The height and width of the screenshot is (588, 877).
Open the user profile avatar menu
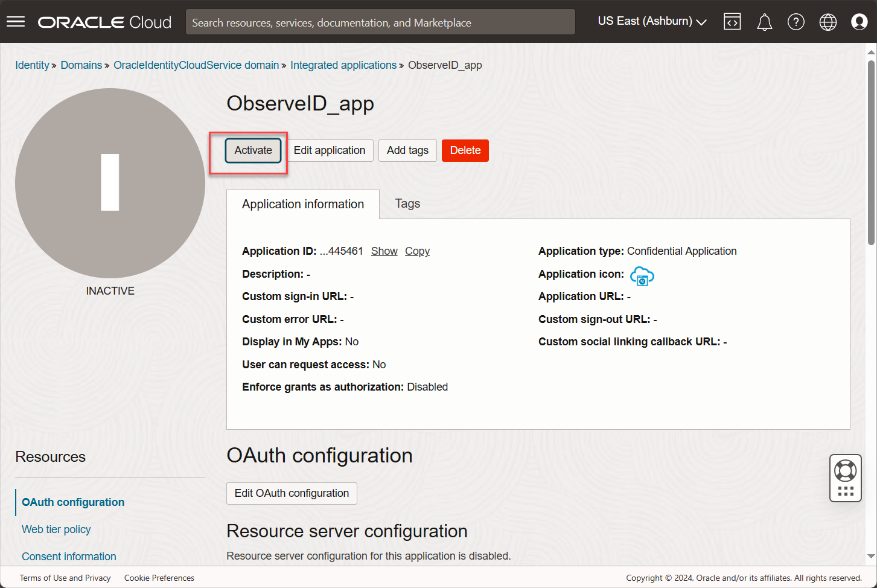859,22
